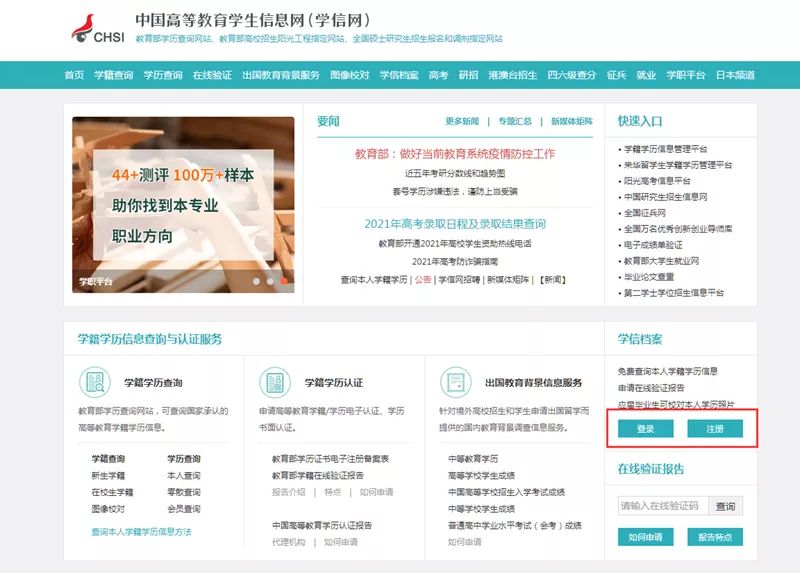
Task: Open 学信档案 navigation item
Action: [399, 75]
